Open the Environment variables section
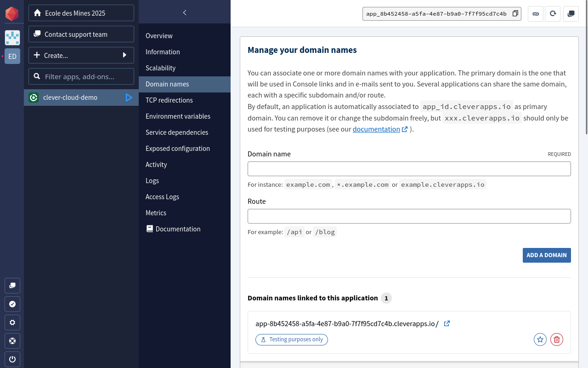This screenshot has width=588, height=368. (x=177, y=116)
